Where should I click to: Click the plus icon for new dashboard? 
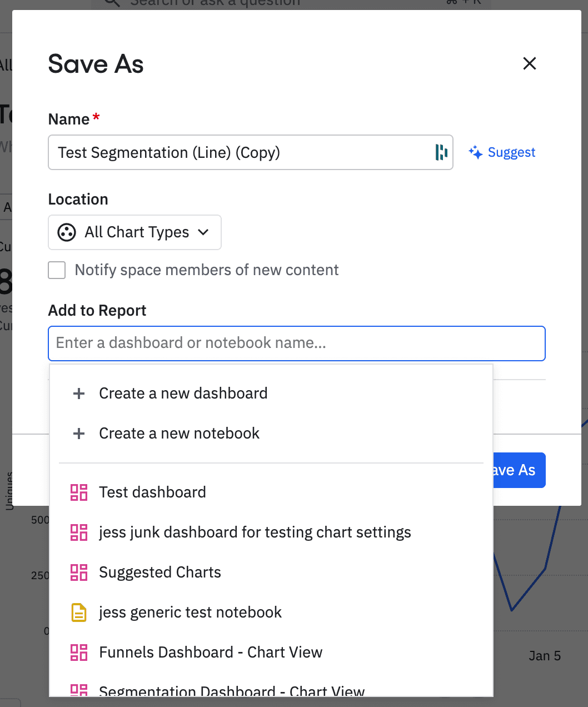79,394
